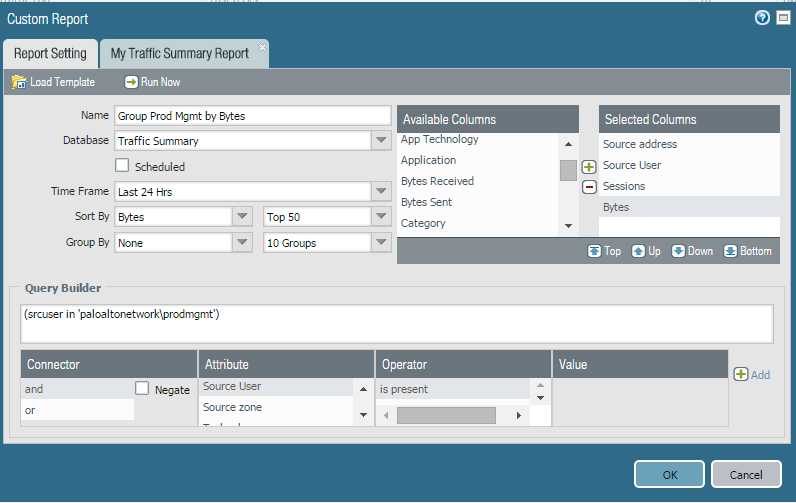The width and height of the screenshot is (796, 503).
Task: Enable the Scheduled checkbox
Action: (x=123, y=166)
